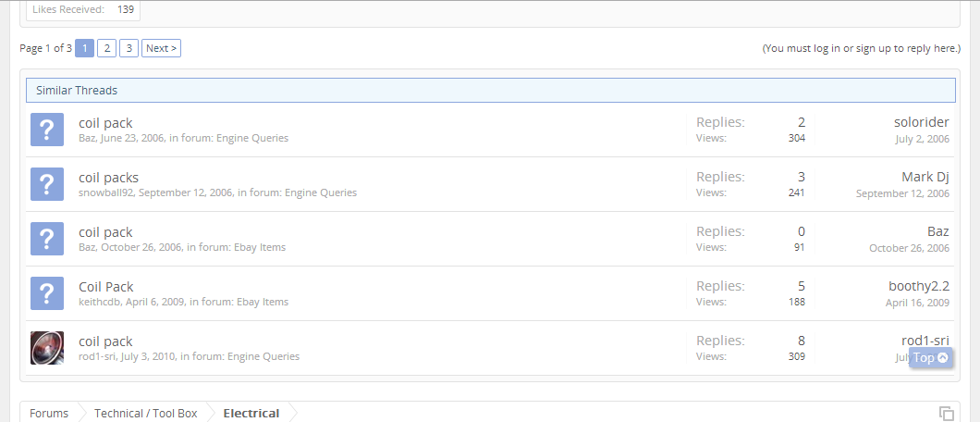Click the Top scroll-up button
Screen dimensions: 980x422
(x=931, y=357)
